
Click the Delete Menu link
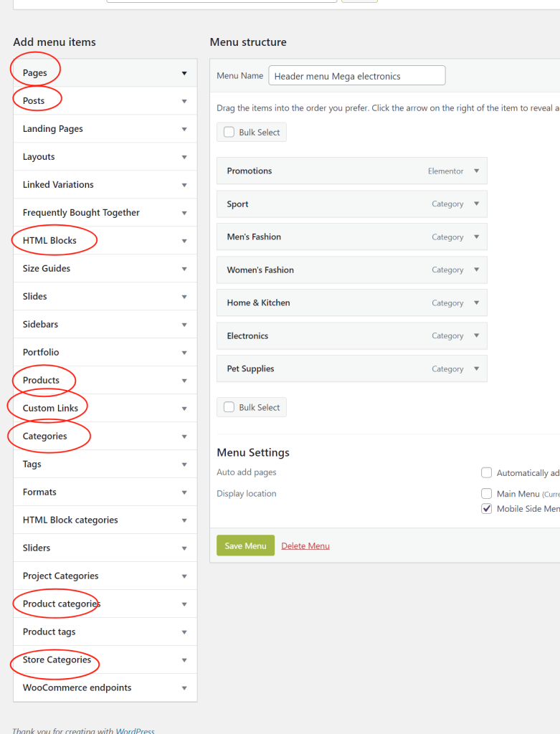(305, 546)
